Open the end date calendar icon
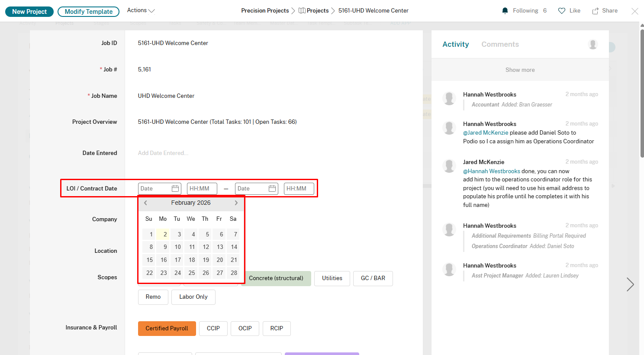The image size is (644, 355). coord(272,189)
